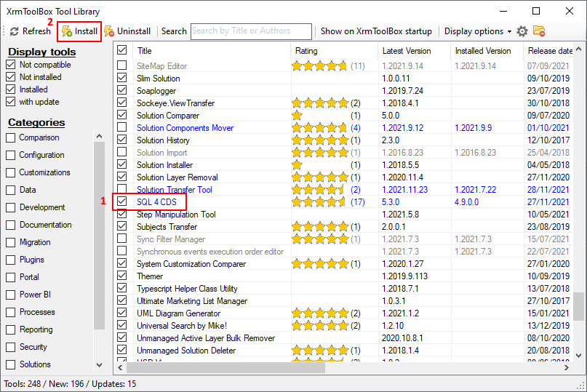Select the Solution Components Mover entry
The image size is (587, 392).
(x=185, y=128)
